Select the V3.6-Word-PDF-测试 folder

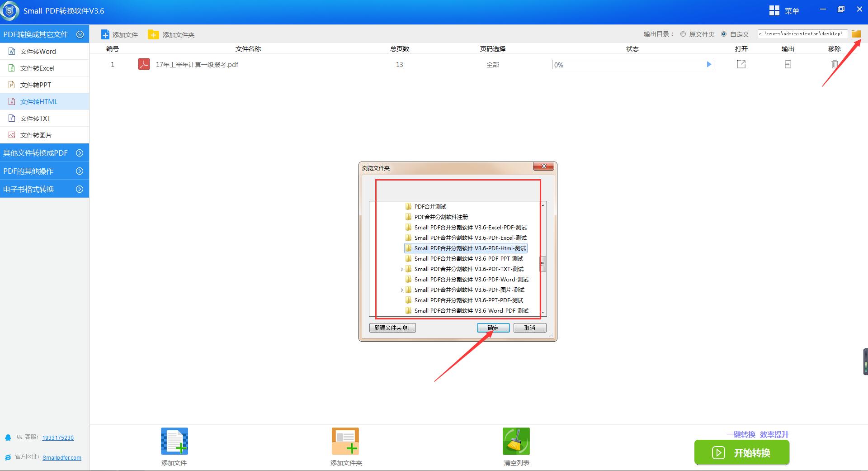click(467, 310)
